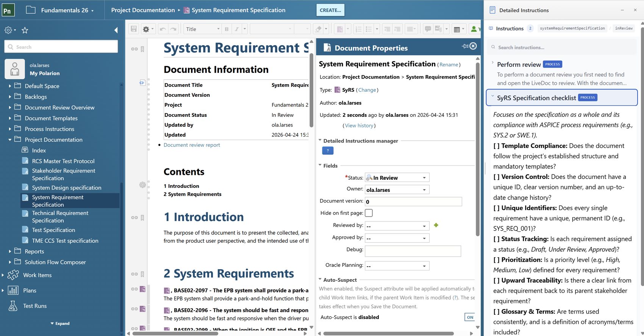Collapse the Project Documentation folder

tap(10, 140)
